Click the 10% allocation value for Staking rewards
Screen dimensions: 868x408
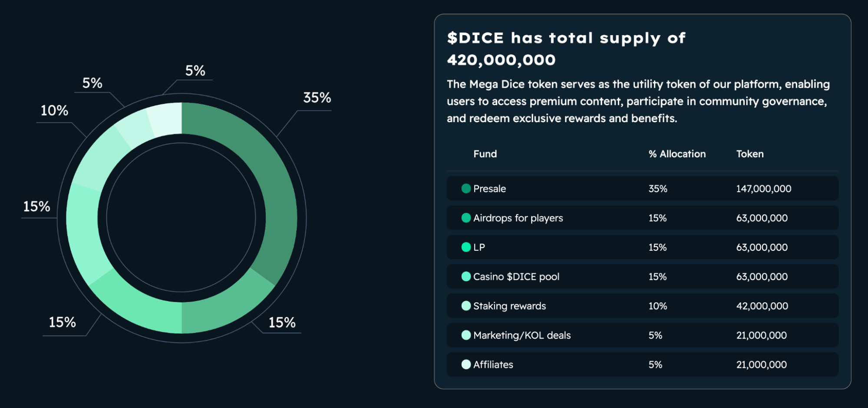[657, 306]
